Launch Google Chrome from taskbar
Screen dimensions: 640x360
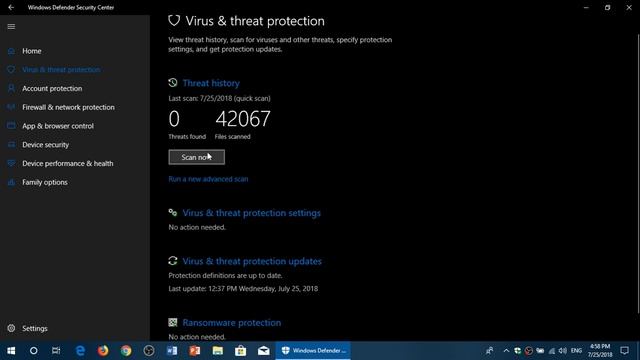126,351
